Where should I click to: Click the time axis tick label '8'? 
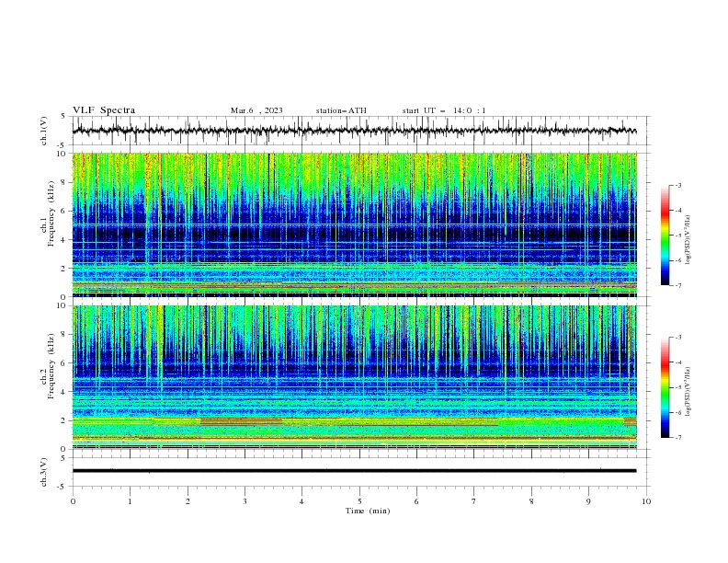click(x=531, y=501)
